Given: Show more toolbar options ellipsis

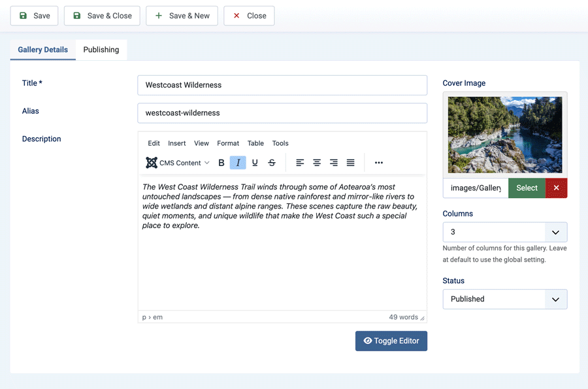Looking at the screenshot, I should [379, 163].
